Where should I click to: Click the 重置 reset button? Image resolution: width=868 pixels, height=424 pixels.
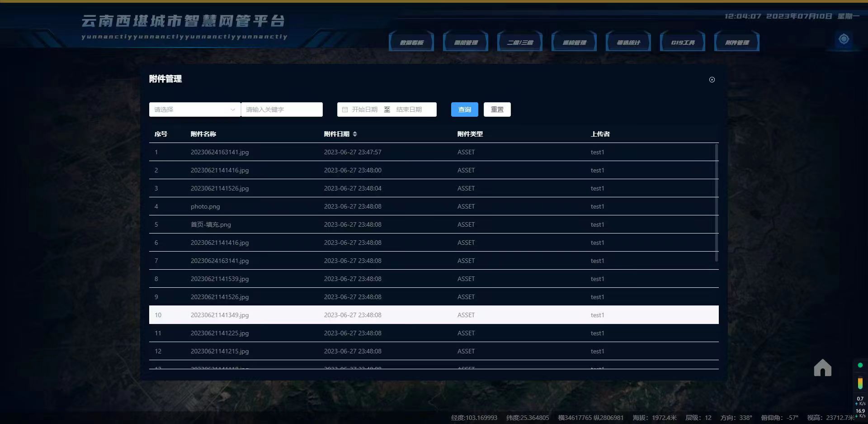pos(497,110)
